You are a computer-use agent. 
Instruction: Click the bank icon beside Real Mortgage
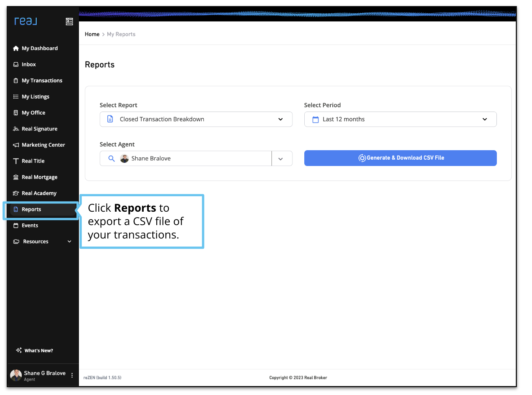[x=16, y=177]
